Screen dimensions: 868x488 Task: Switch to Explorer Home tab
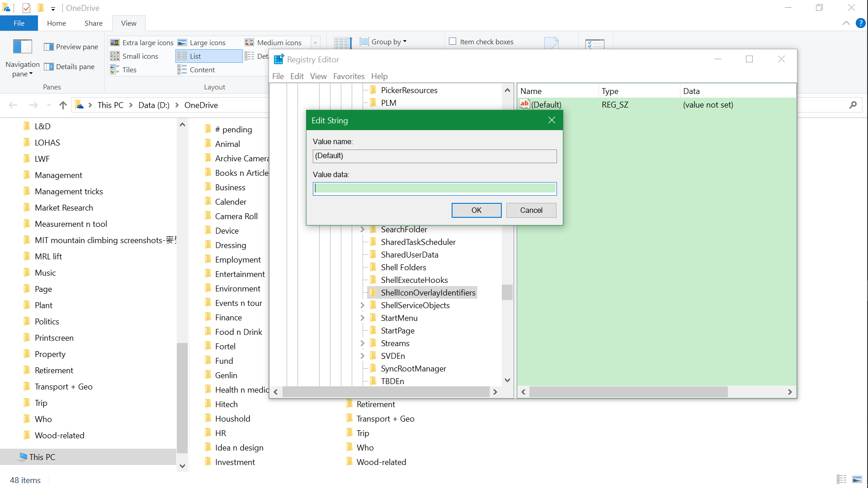click(x=57, y=23)
